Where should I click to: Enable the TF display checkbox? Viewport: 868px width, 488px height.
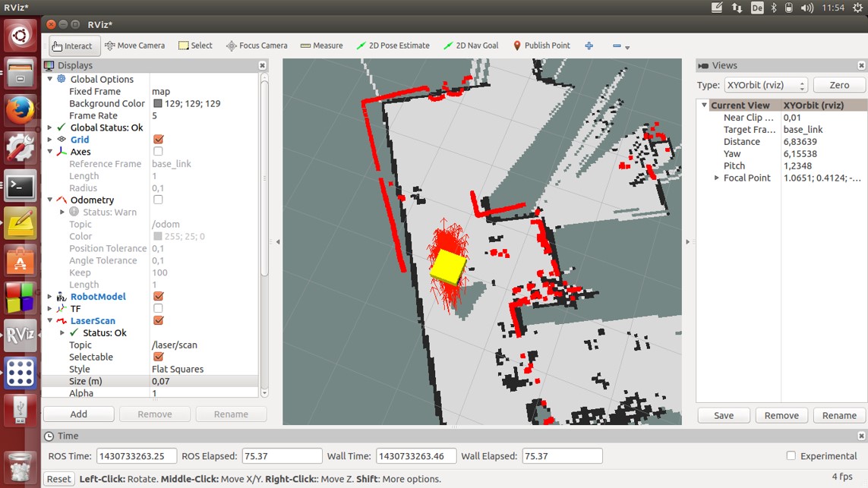158,309
